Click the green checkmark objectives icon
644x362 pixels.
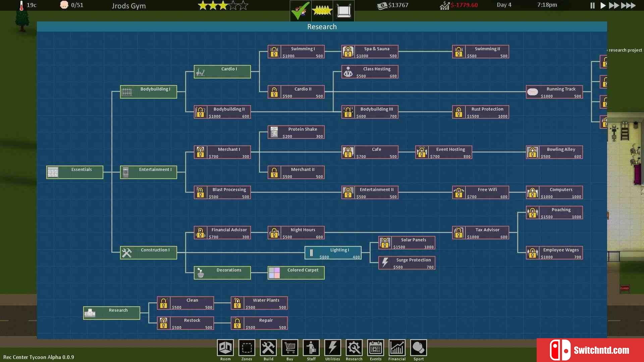(301, 11)
